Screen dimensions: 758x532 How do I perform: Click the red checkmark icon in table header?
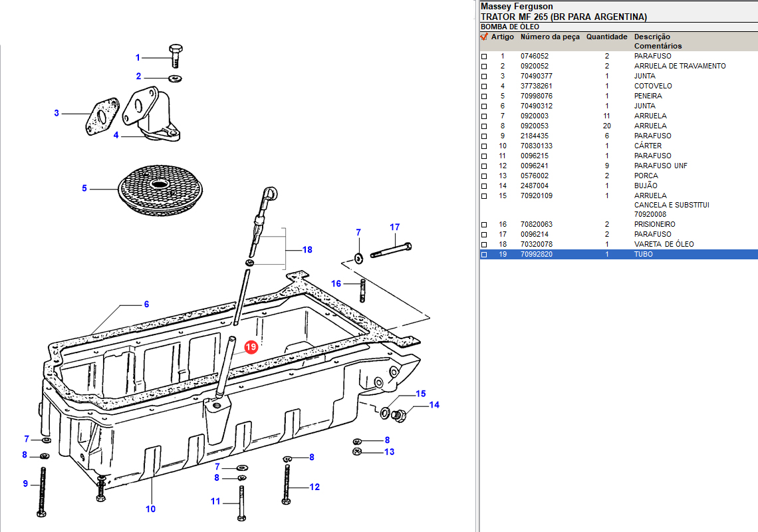tap(484, 37)
